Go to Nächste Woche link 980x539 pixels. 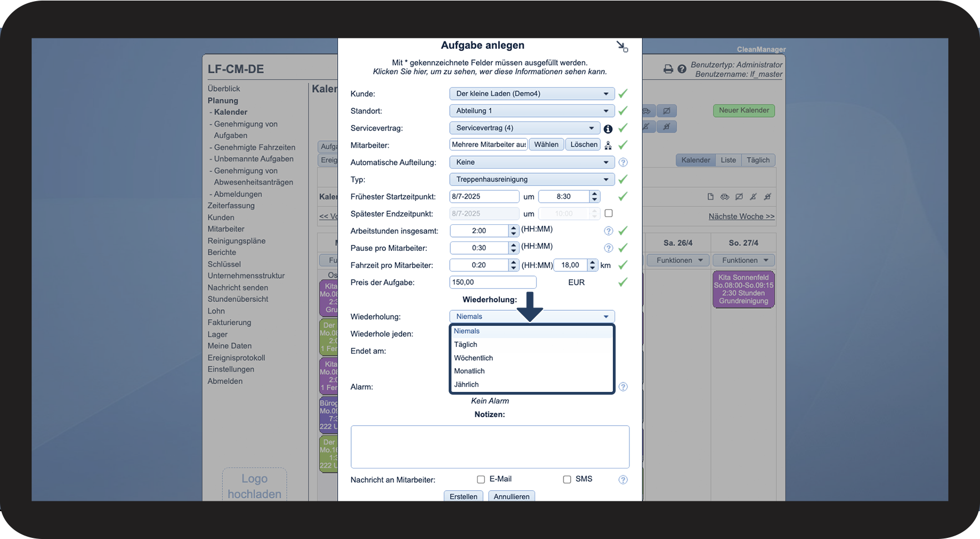tap(742, 216)
